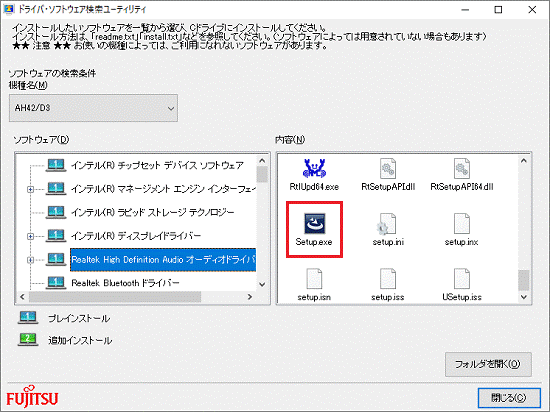Screen dimensions: 550x412
Task: Click software list scroll left arrow
Action: coord(22,297)
